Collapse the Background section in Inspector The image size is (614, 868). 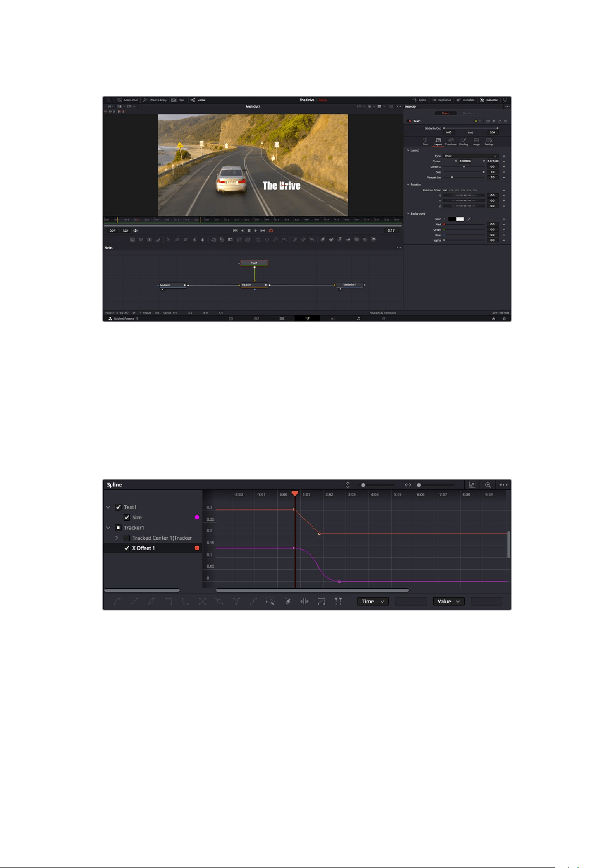pyautogui.click(x=408, y=213)
